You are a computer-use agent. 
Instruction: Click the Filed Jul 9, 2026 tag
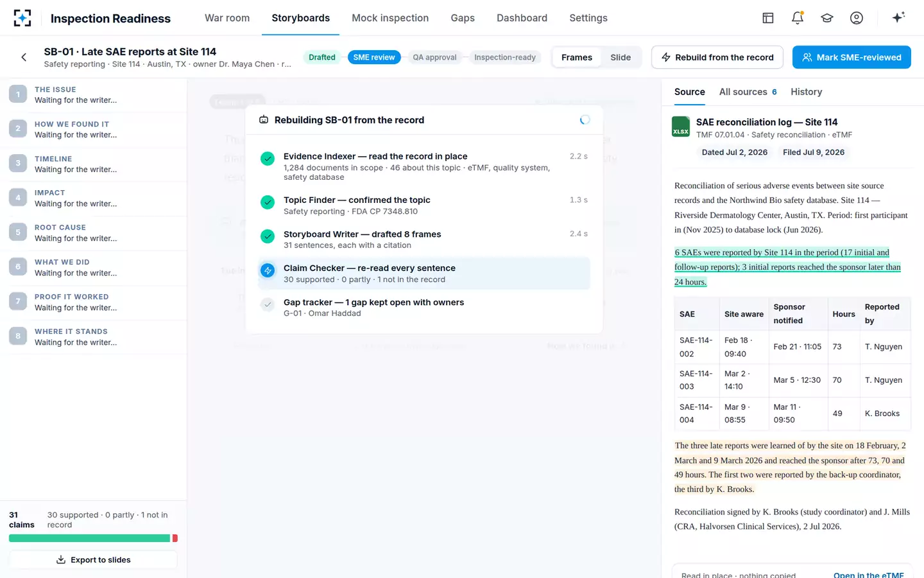pyautogui.click(x=814, y=152)
